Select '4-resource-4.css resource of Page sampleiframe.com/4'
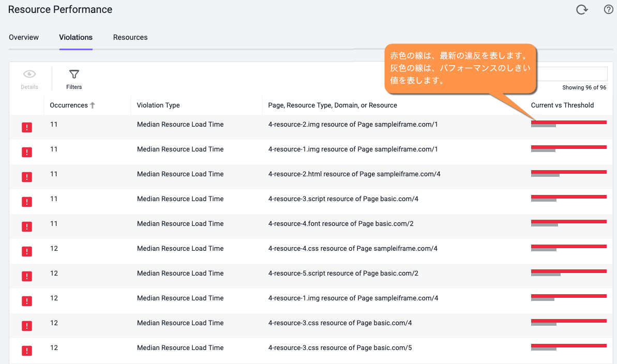Image resolution: width=617 pixels, height=364 pixels. click(x=353, y=248)
